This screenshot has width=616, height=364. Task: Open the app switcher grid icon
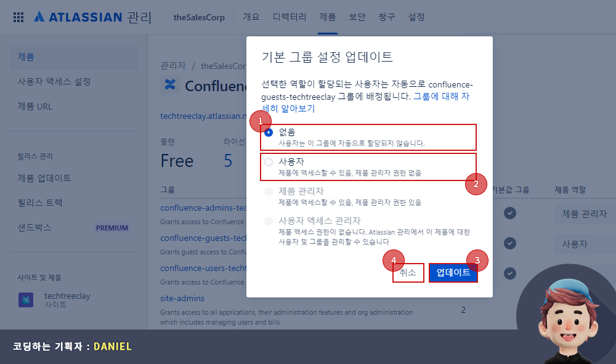18,17
